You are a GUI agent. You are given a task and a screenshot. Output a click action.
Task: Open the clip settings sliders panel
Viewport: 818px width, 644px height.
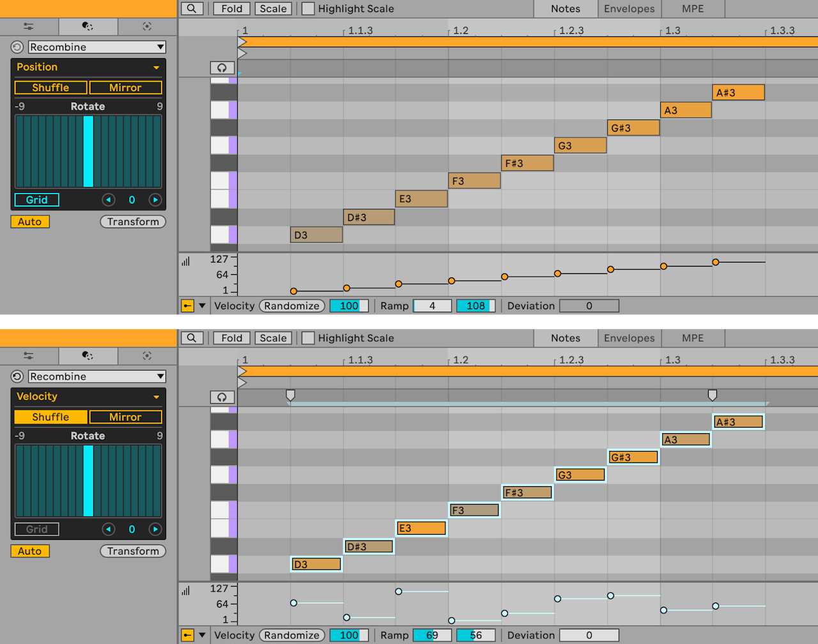point(28,26)
